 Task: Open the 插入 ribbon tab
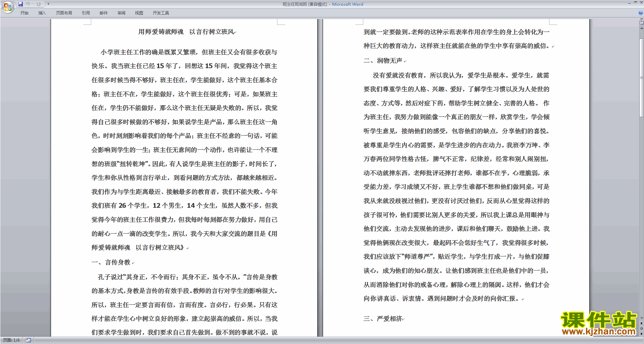coord(42,13)
